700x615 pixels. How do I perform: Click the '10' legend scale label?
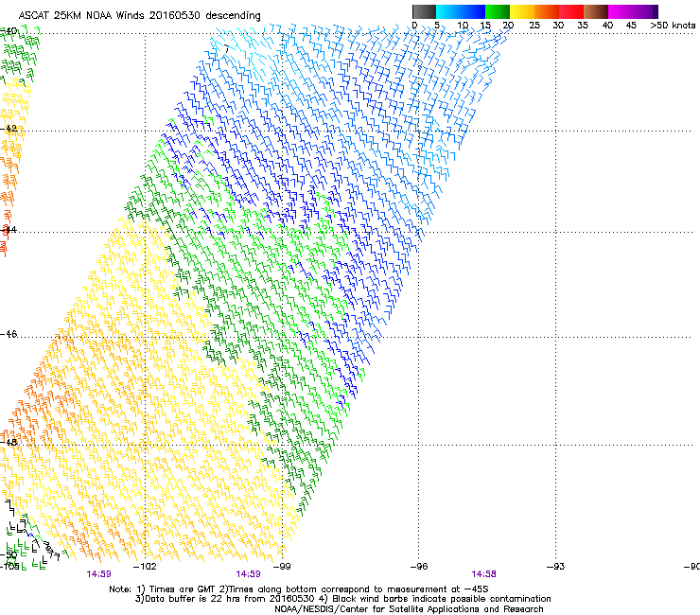tap(463, 25)
